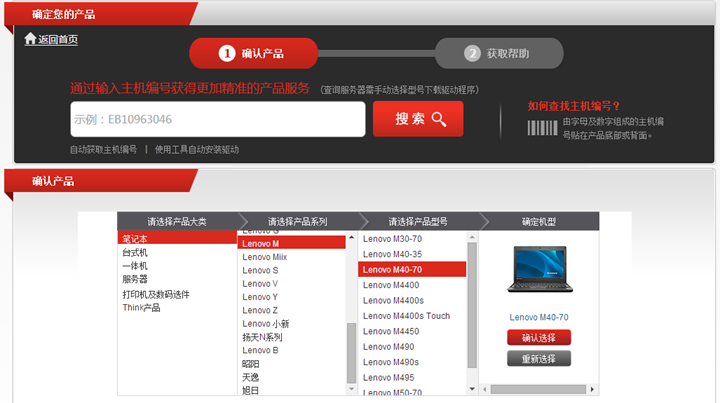Click model list scroll-down arrow
The height and width of the screenshot is (403, 720).
point(472,389)
